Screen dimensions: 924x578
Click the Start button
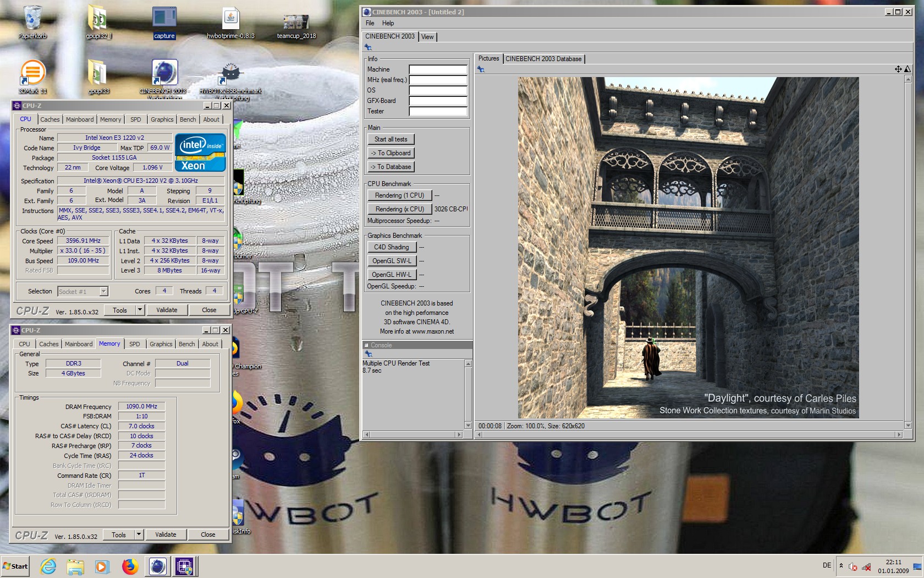(15, 566)
